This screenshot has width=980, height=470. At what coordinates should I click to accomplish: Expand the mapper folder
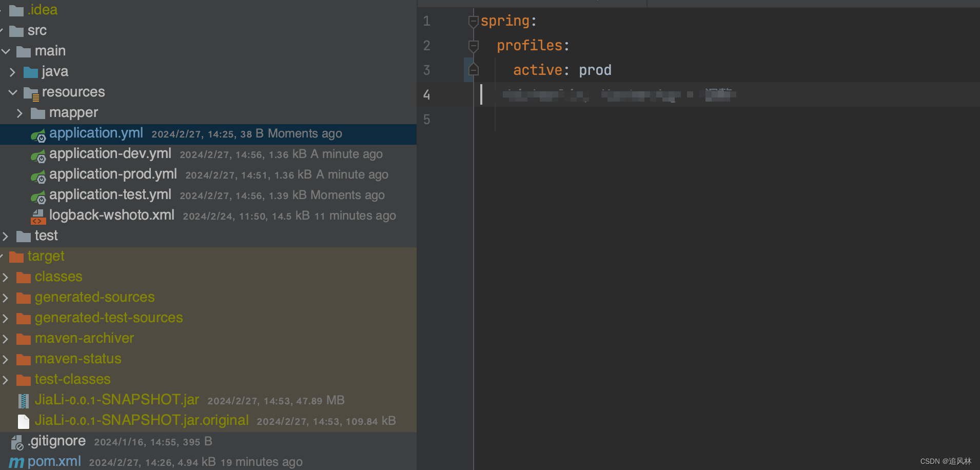coord(19,112)
